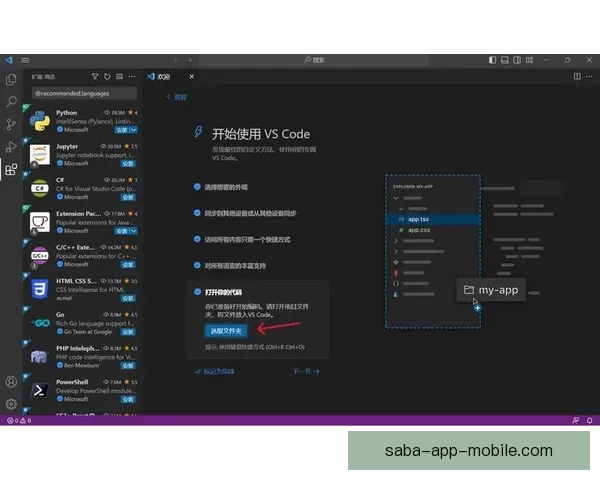Screen dimensions: 600x480
Task: Click the 开始使用 VS Code heading
Action: pyautogui.click(x=261, y=134)
